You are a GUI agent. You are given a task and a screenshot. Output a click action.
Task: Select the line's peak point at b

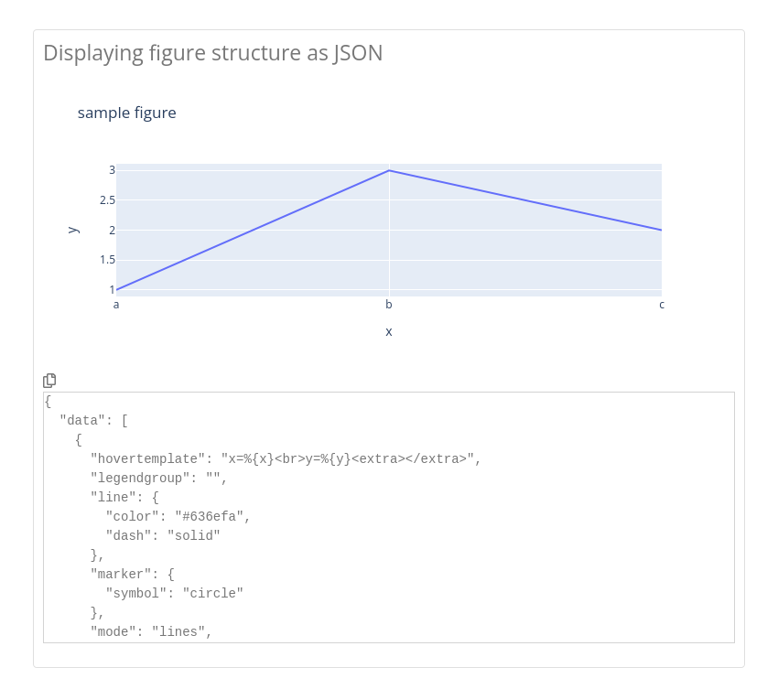(x=389, y=170)
